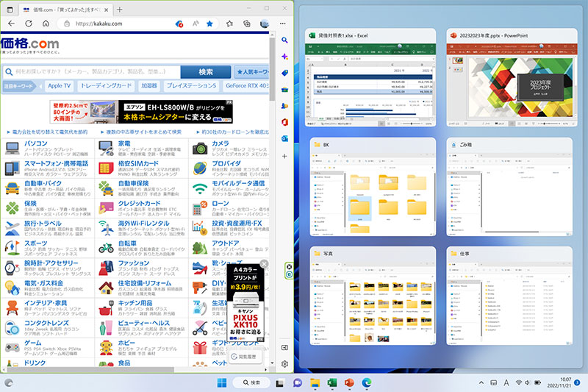Click the kakaku.com product search field
The width and height of the screenshot is (588, 392).
[x=92, y=71]
